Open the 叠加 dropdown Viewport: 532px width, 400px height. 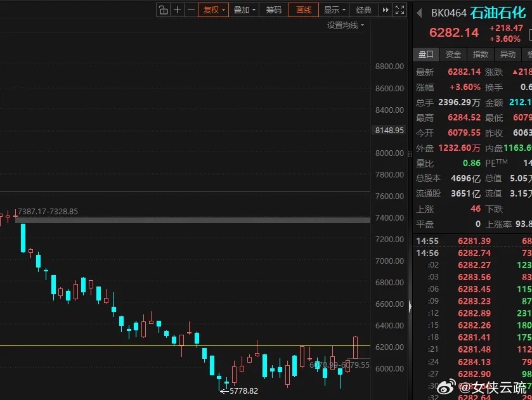(x=244, y=10)
